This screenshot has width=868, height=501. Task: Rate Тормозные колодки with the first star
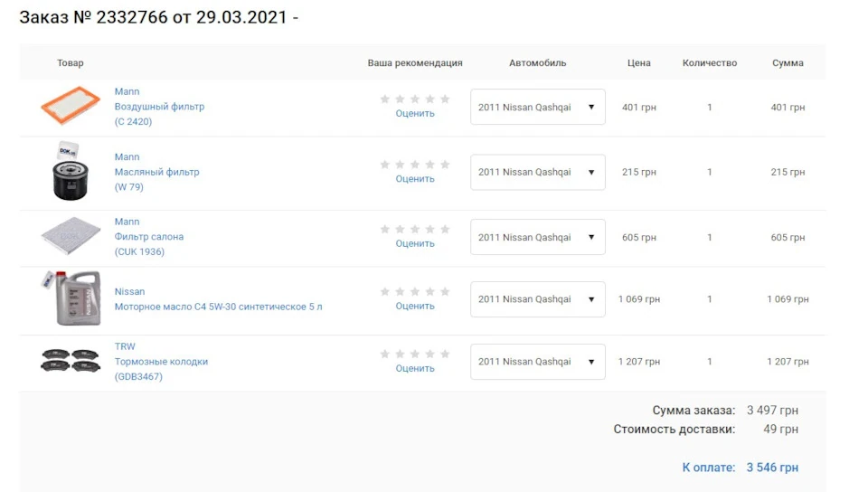(x=385, y=354)
